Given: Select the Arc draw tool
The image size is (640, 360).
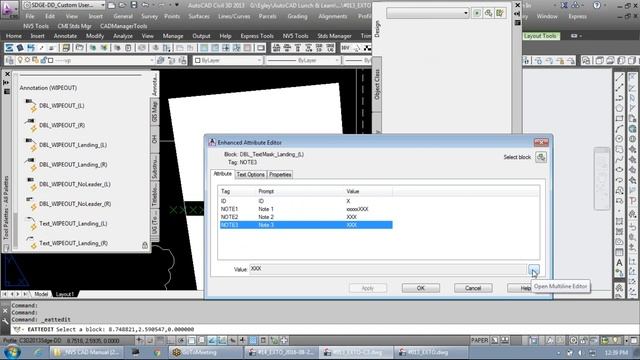Looking at the screenshot, I should [x=619, y=129].
